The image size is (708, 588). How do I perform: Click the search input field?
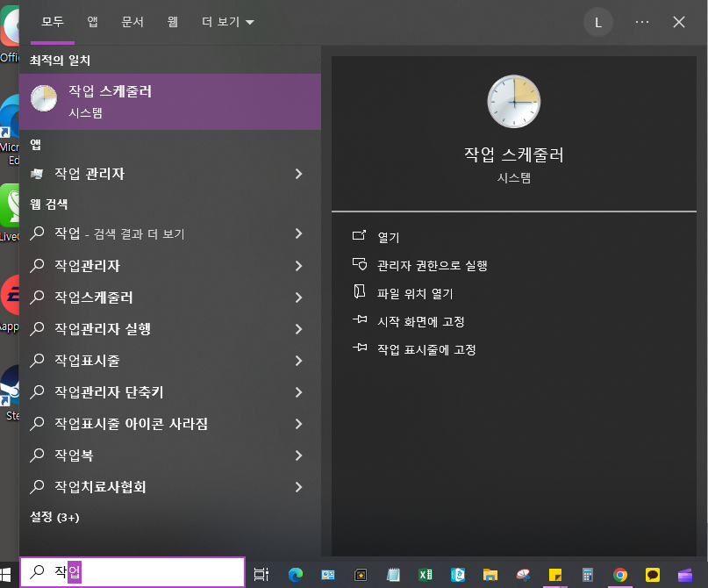(x=132, y=571)
